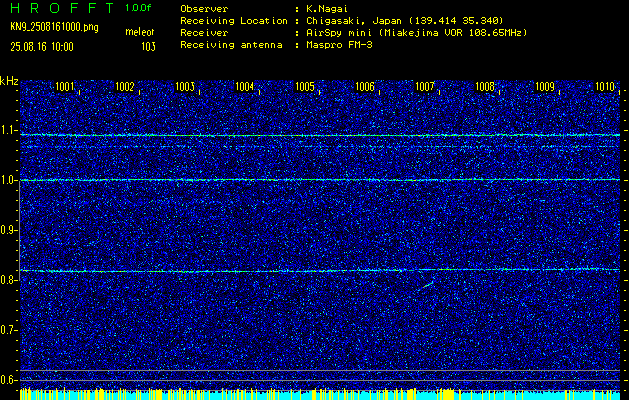Click the 1003 time marker
The height and width of the screenshot is (400, 629).
(x=185, y=86)
